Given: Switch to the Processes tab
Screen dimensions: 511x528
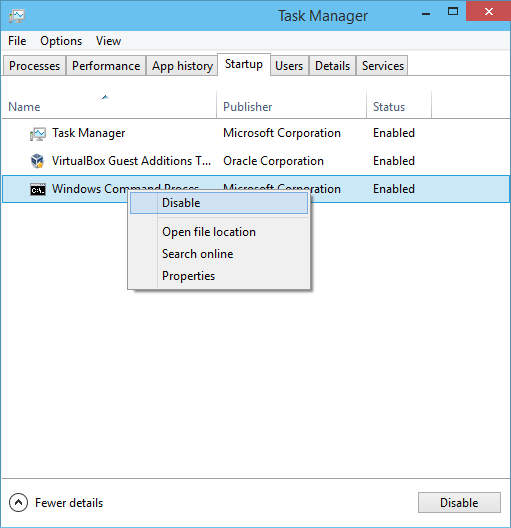Looking at the screenshot, I should pos(34,66).
